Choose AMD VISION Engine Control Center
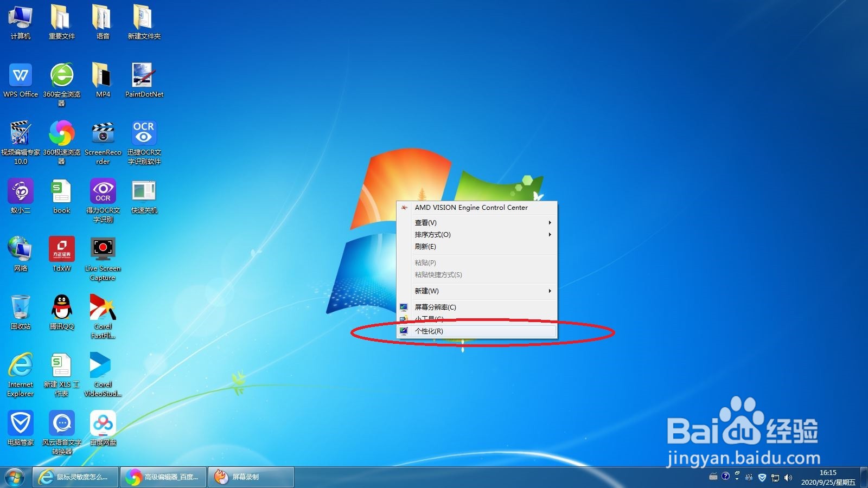This screenshot has width=868, height=488. 477,207
